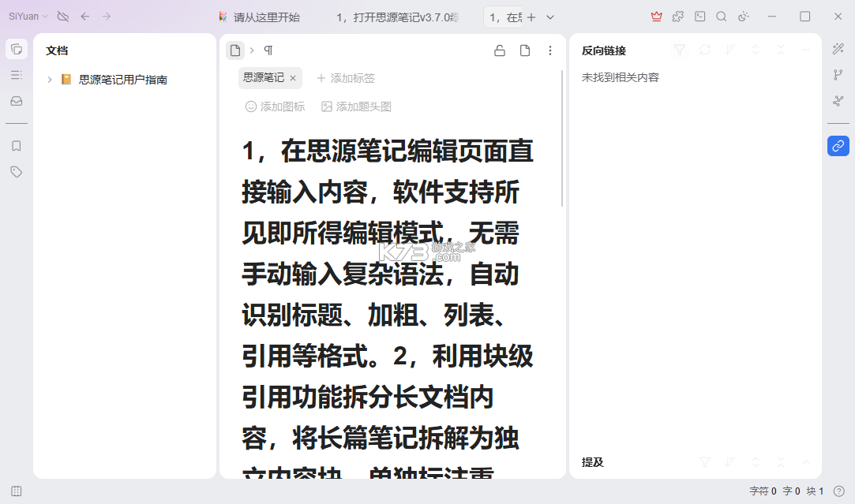Click 添加题头图 to add a cover
855x504 pixels.
click(356, 106)
